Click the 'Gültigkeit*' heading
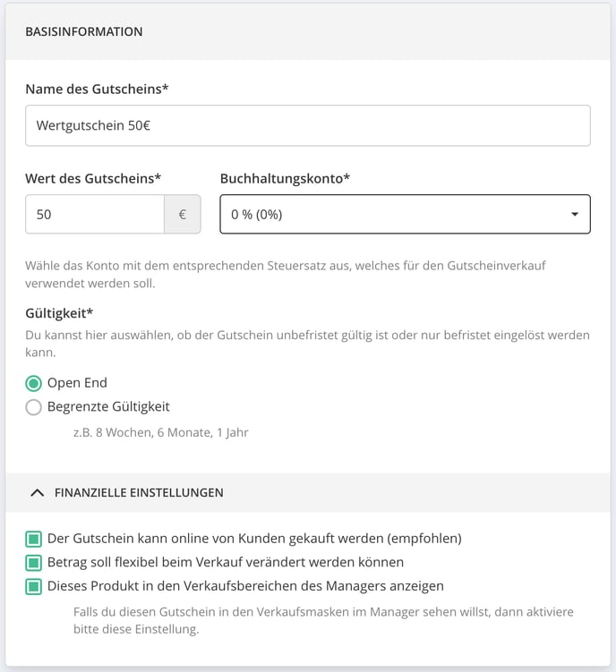This screenshot has width=616, height=672. click(x=59, y=313)
